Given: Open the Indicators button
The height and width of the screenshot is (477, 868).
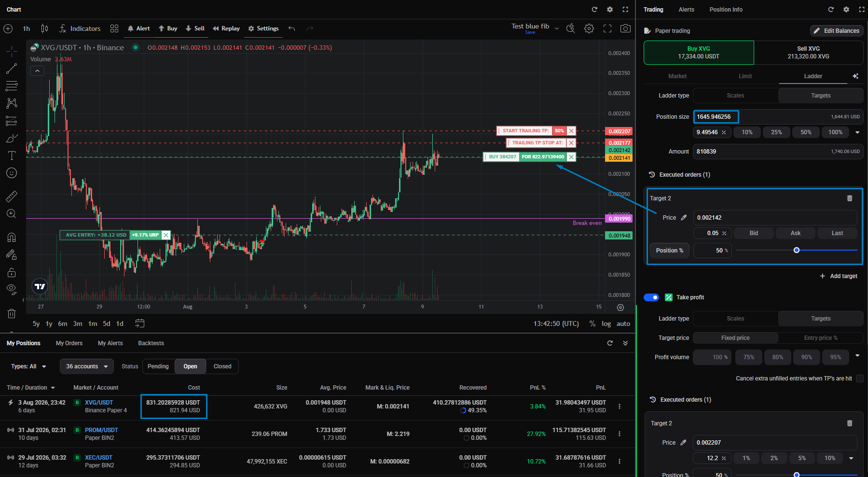Looking at the screenshot, I should [80, 28].
